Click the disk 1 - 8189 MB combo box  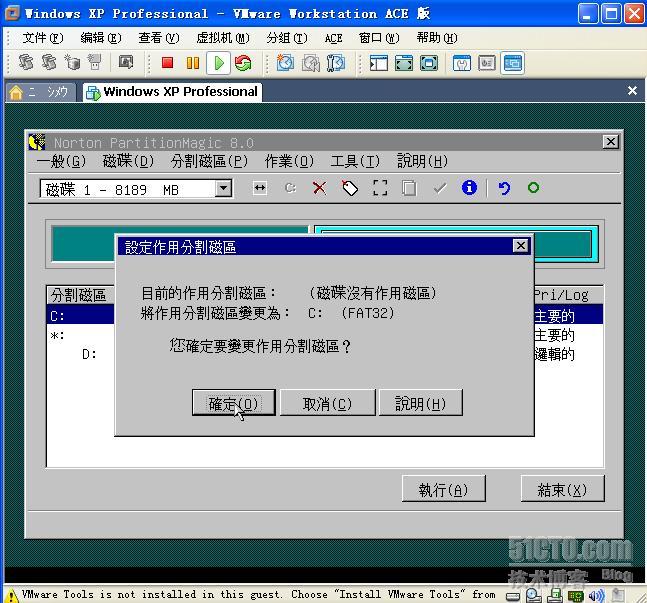click(x=136, y=189)
